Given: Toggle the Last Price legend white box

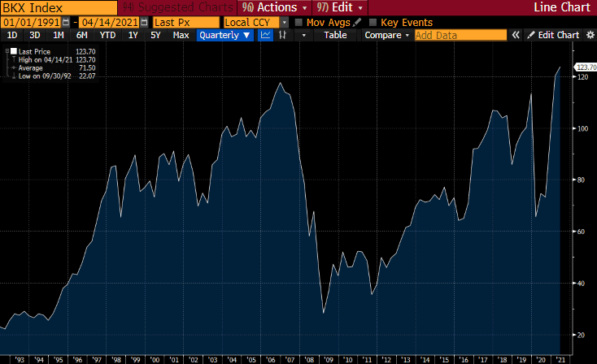Looking at the screenshot, I should 14,51.
